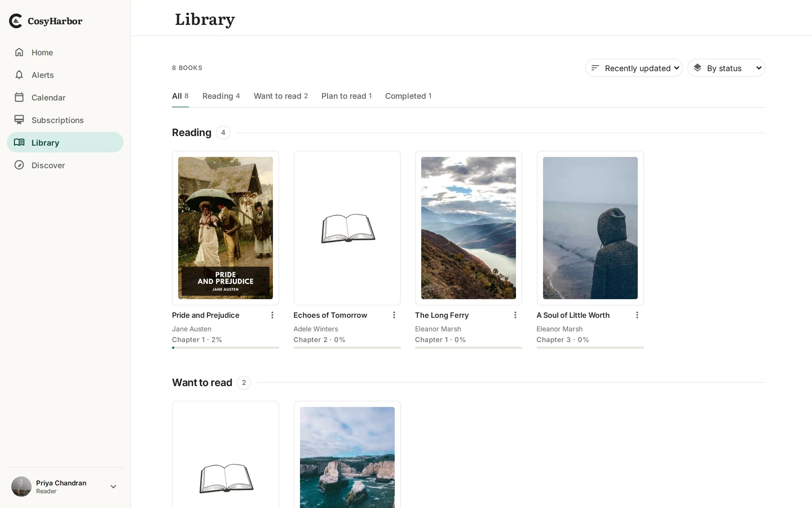Open the Echoes of Tomorrow placeholder cover

(x=347, y=228)
